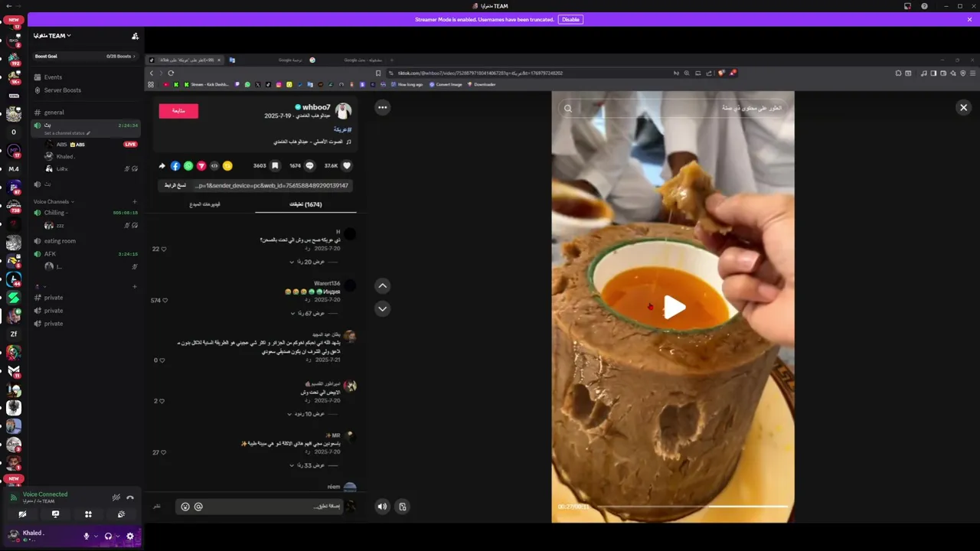Mute the Discord microphone

pos(87,536)
